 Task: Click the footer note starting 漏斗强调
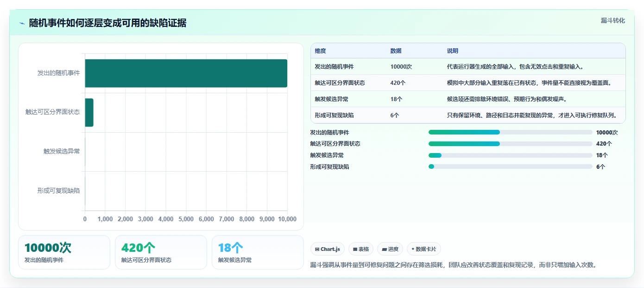454,265
